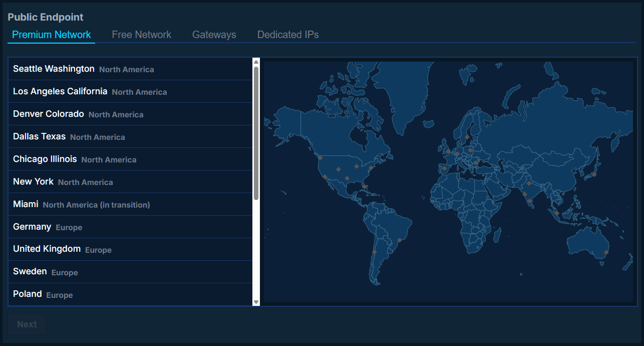This screenshot has width=644, height=346.
Task: Select Sweden in the endpoint list
Action: click(x=130, y=272)
